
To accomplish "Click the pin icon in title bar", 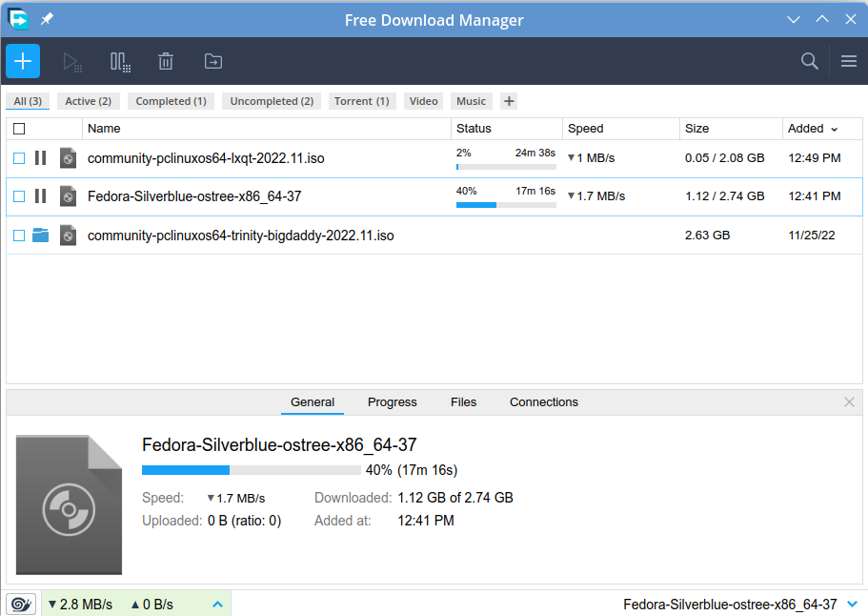I will (x=47, y=19).
